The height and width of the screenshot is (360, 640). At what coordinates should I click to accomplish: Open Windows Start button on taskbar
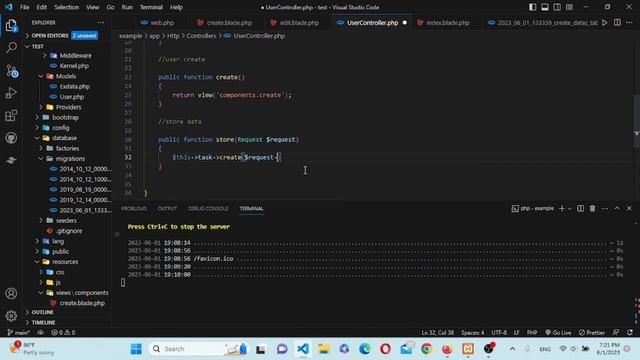pos(136,349)
